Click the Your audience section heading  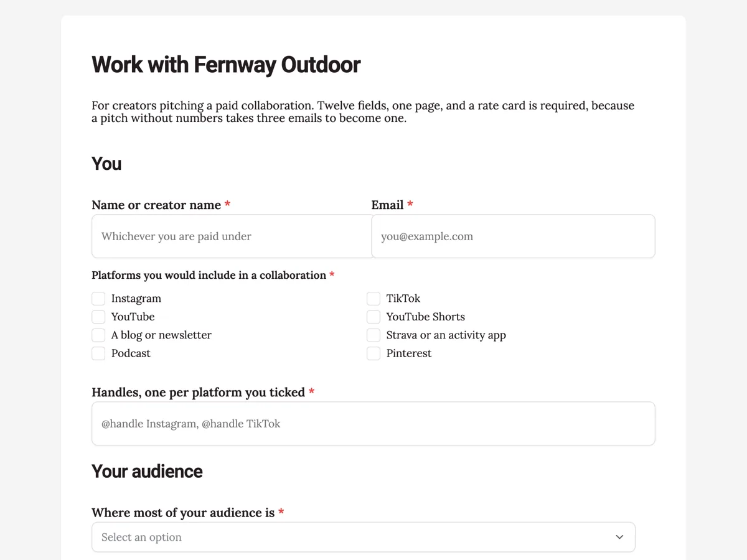pyautogui.click(x=147, y=472)
